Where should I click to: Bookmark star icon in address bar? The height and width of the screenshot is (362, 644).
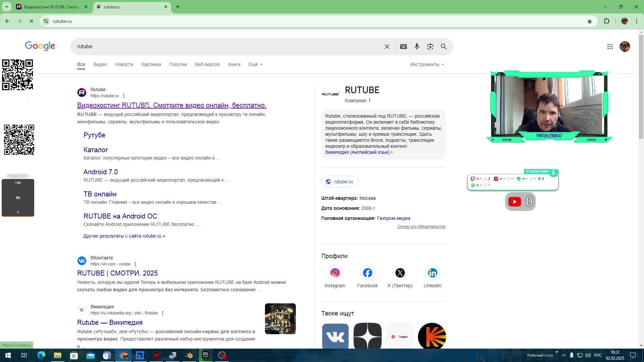point(590,21)
